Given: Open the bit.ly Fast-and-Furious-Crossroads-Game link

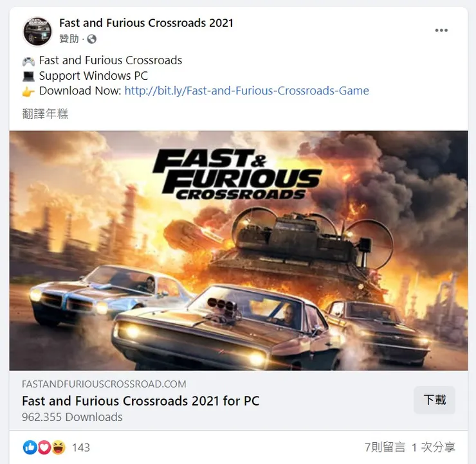Looking at the screenshot, I should coord(246,91).
